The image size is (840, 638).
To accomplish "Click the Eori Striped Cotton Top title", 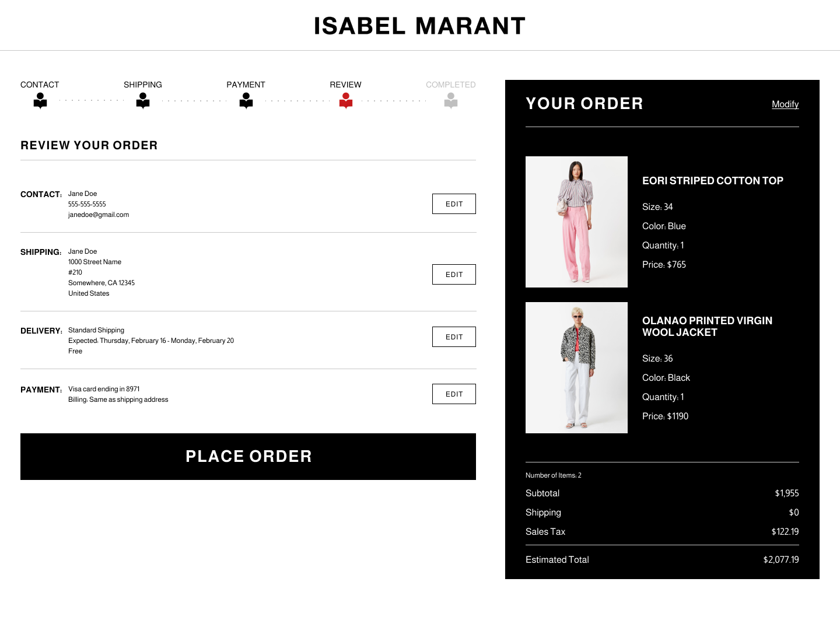I will coord(712,181).
